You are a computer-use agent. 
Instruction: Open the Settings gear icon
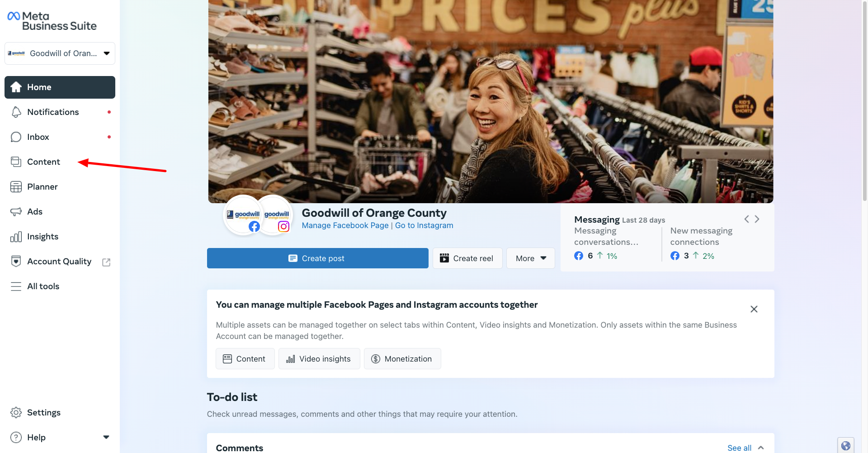coord(16,413)
